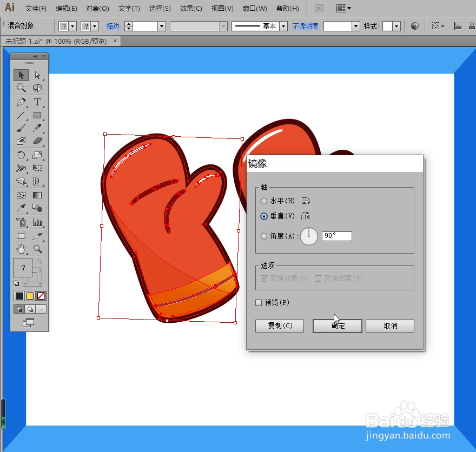Open the 效果(C) menu
This screenshot has height=452, width=476.
[191, 9]
